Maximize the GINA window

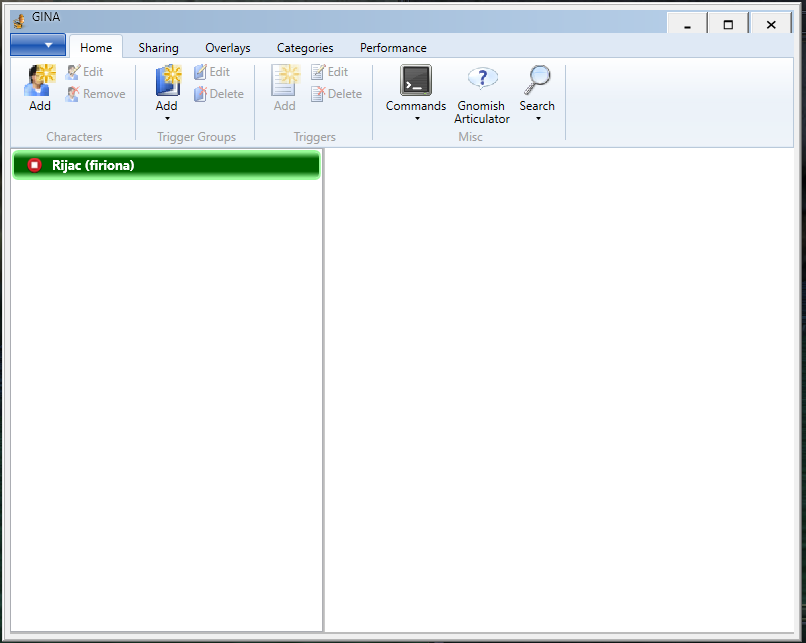(x=728, y=24)
